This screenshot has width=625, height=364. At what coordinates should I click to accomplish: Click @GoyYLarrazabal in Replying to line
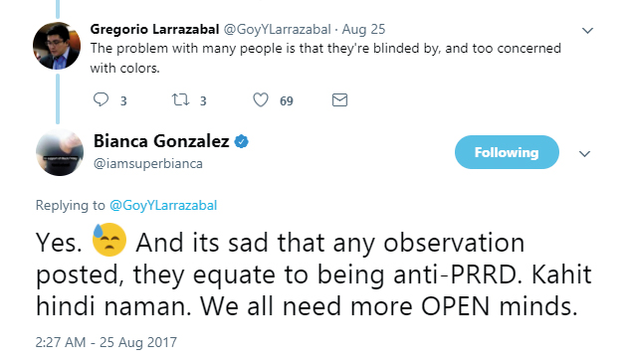[163, 205]
